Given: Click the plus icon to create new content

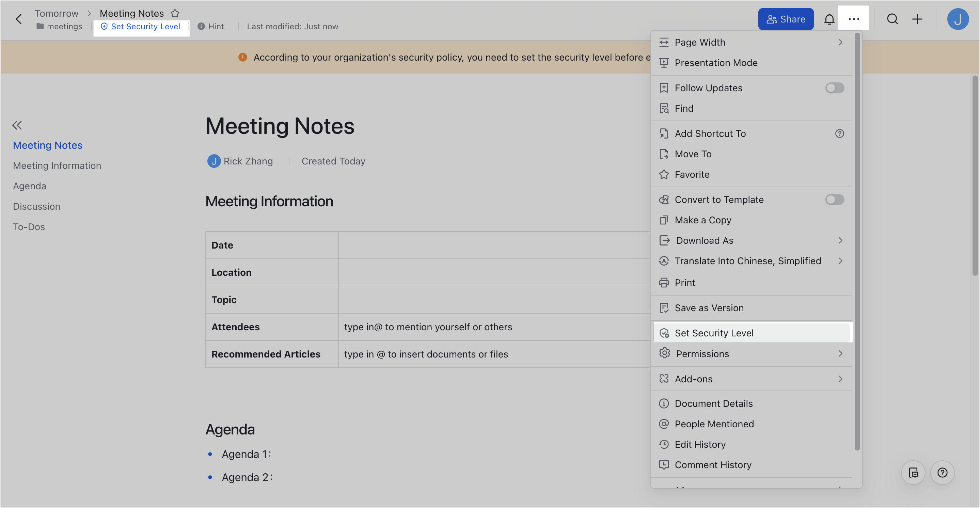Looking at the screenshot, I should 917,19.
